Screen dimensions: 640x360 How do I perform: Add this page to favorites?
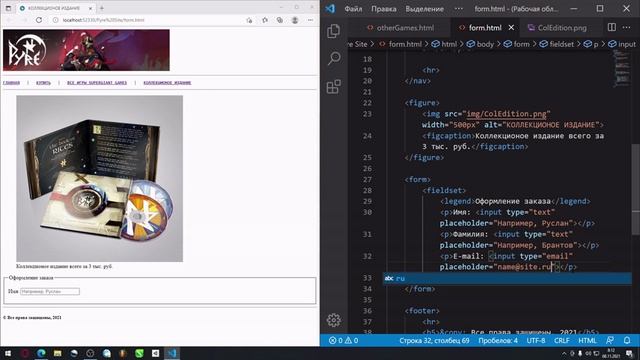coord(249,20)
